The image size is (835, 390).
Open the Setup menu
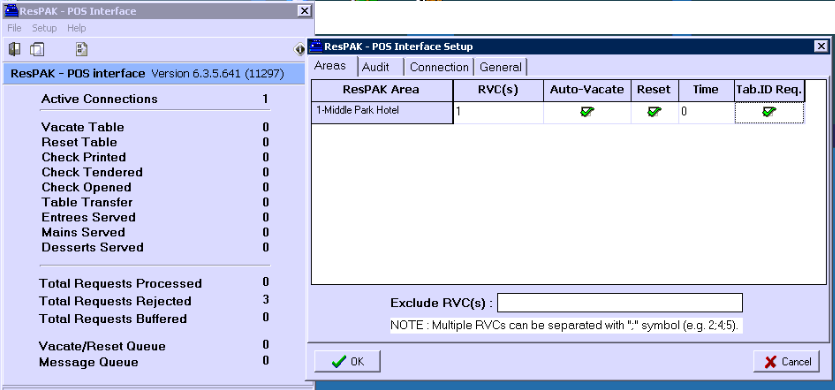(44, 28)
